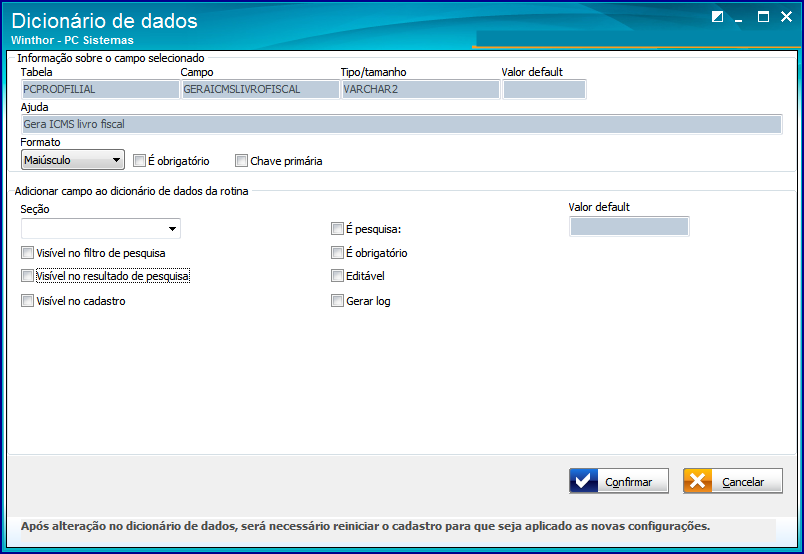Check É obrigatório beside the Formato dropdown

tap(139, 161)
